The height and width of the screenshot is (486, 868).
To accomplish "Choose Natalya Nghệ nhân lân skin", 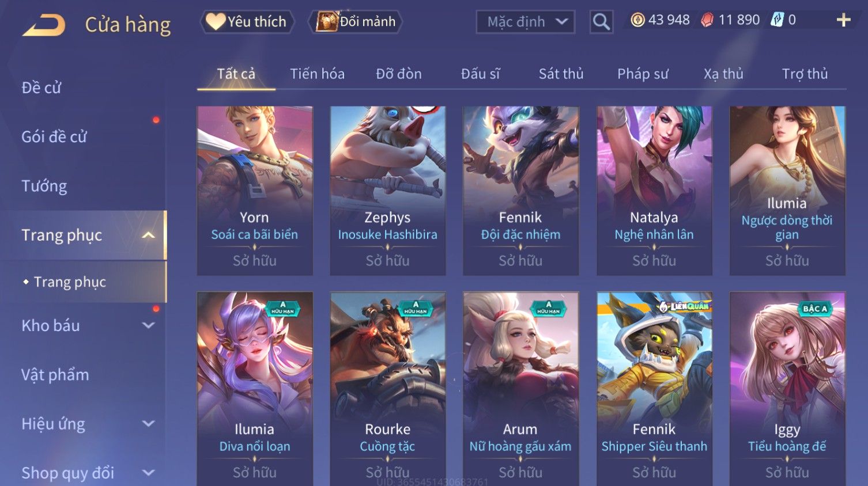I will (x=654, y=191).
